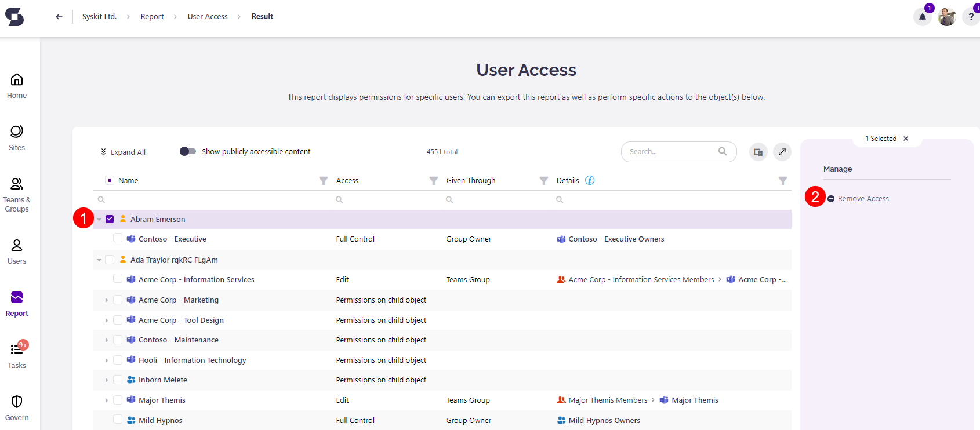The height and width of the screenshot is (430, 980).
Task: Click the export report icon
Action: (758, 152)
